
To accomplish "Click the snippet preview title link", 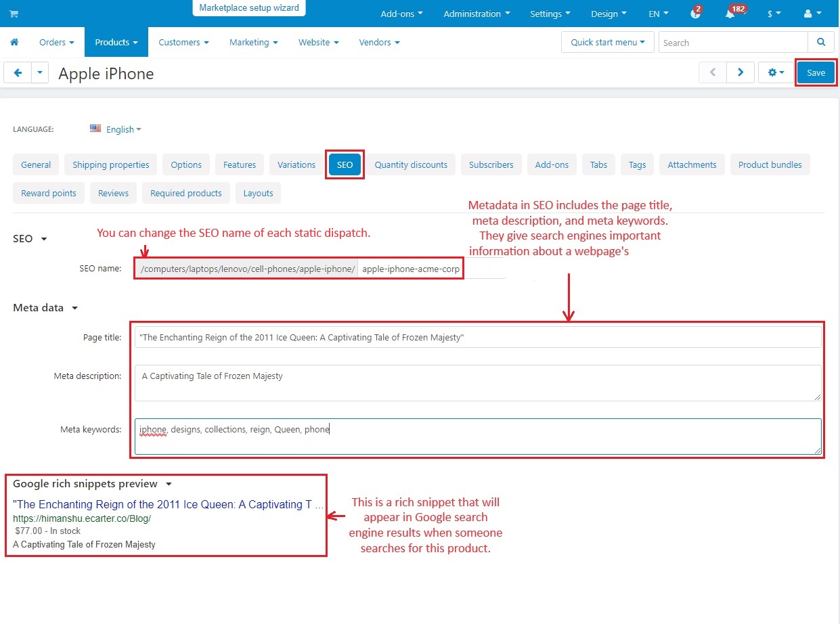I will click(x=169, y=504).
